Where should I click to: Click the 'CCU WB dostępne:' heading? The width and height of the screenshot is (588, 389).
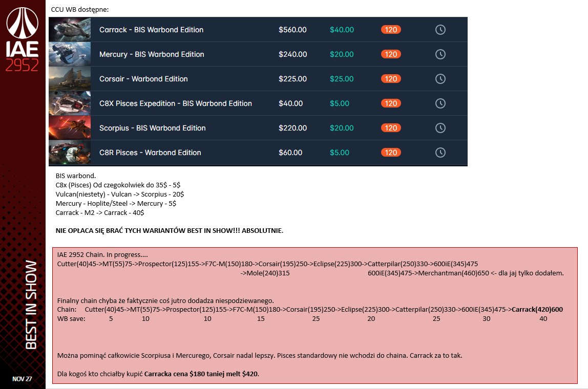pyautogui.click(x=80, y=9)
